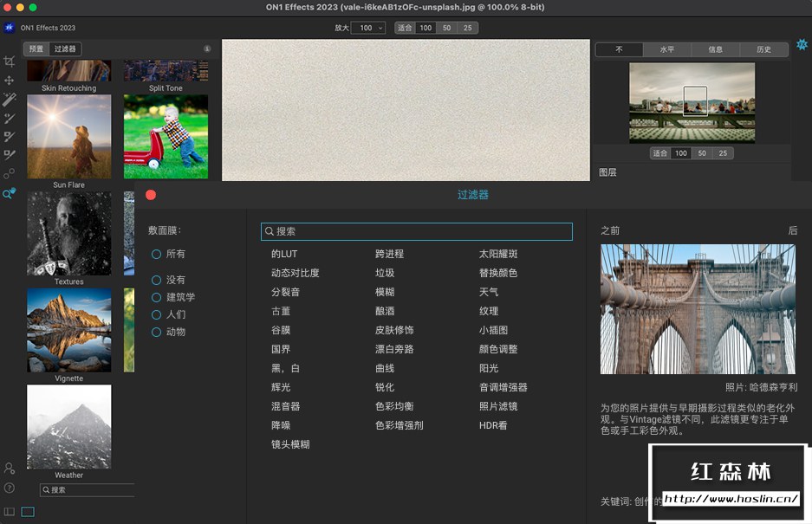
Task: Switch to the 信息 (Info) tab
Action: pyautogui.click(x=715, y=49)
